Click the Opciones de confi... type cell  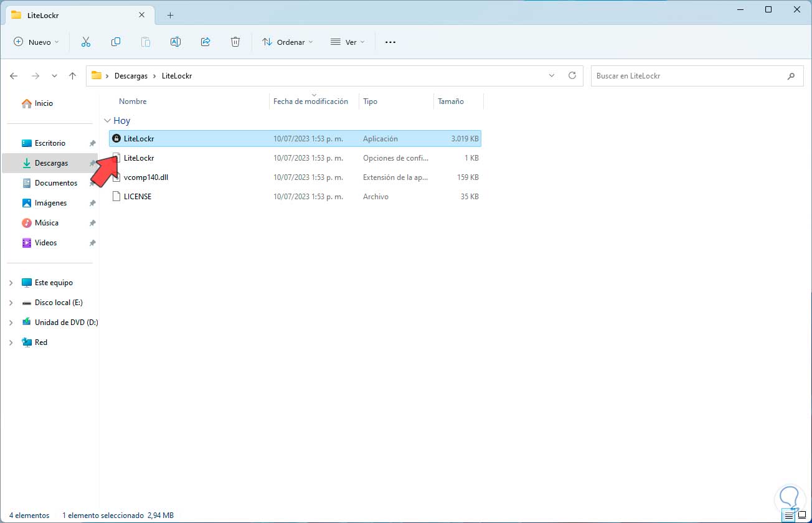pyautogui.click(x=394, y=158)
